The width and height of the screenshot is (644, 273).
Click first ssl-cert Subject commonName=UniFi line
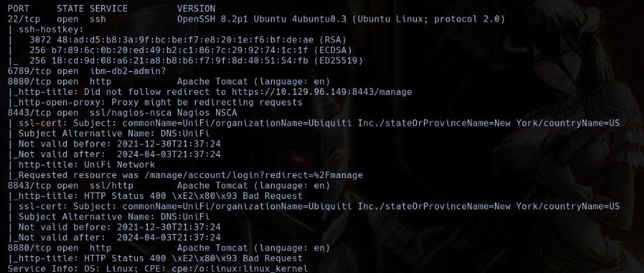314,123
